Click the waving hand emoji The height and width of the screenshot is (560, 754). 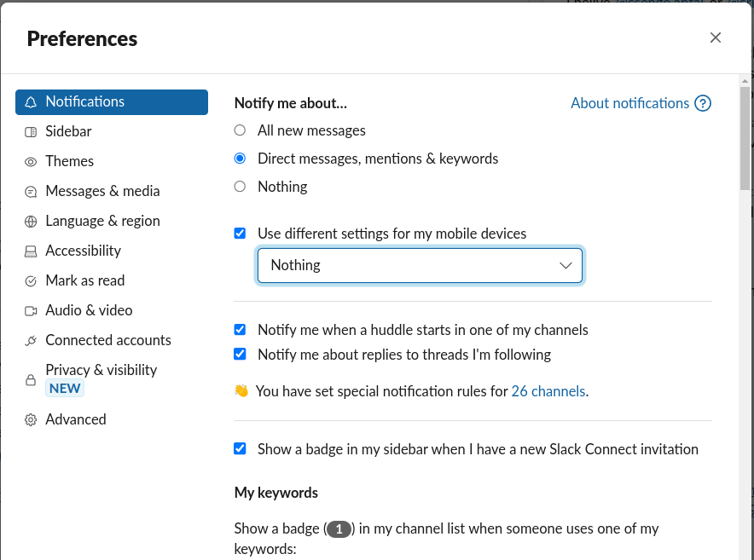[x=241, y=390]
